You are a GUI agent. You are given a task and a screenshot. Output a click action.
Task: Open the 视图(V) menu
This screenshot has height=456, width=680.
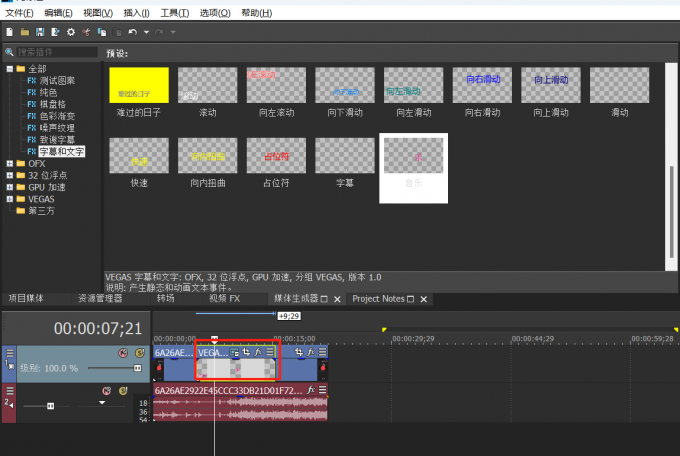coord(98,13)
